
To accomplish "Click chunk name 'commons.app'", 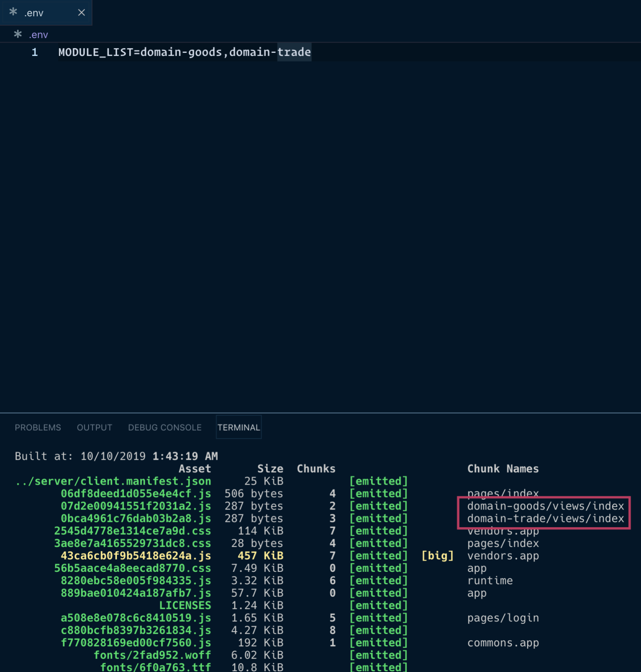I will 503,643.
